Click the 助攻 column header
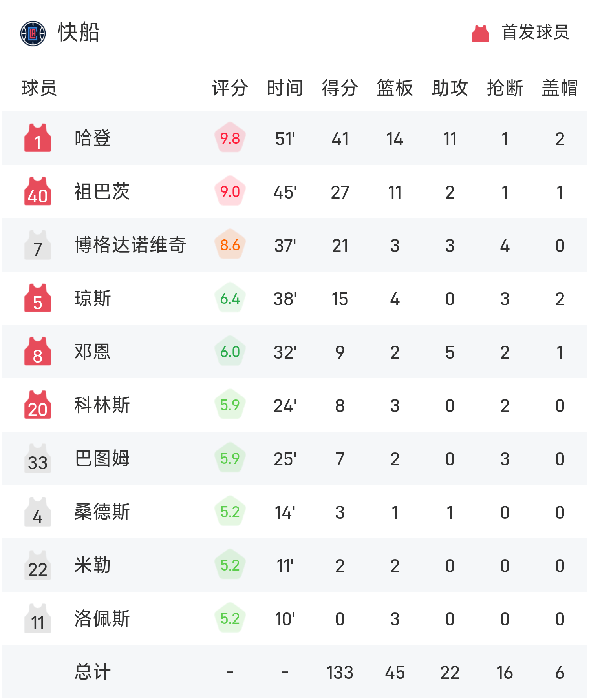The height and width of the screenshot is (700, 589). [450, 88]
